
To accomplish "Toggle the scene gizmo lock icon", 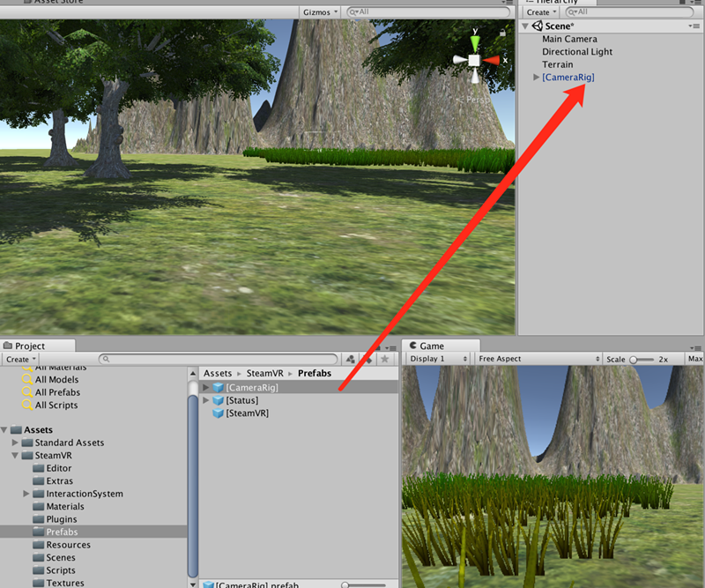I will click(x=503, y=33).
